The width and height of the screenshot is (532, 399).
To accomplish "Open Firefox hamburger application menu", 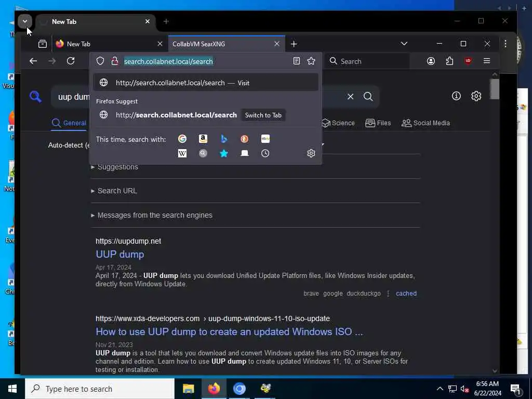I will [486, 61].
